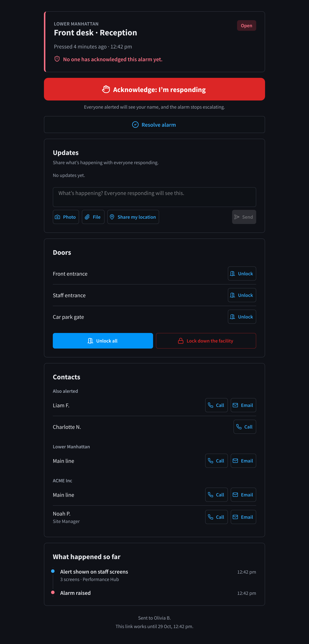The height and width of the screenshot is (644, 309).
Task: Click the phone icon to call Liam F.
Action: (211, 405)
